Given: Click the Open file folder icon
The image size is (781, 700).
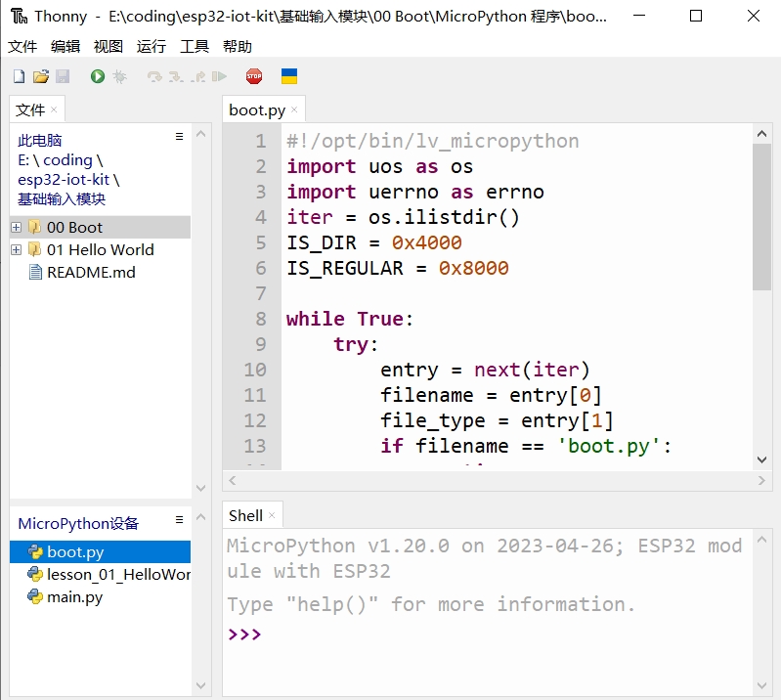Looking at the screenshot, I should 41,76.
